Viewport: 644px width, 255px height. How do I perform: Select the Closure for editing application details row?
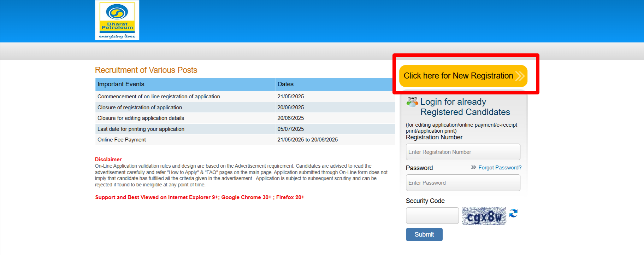tap(141, 118)
